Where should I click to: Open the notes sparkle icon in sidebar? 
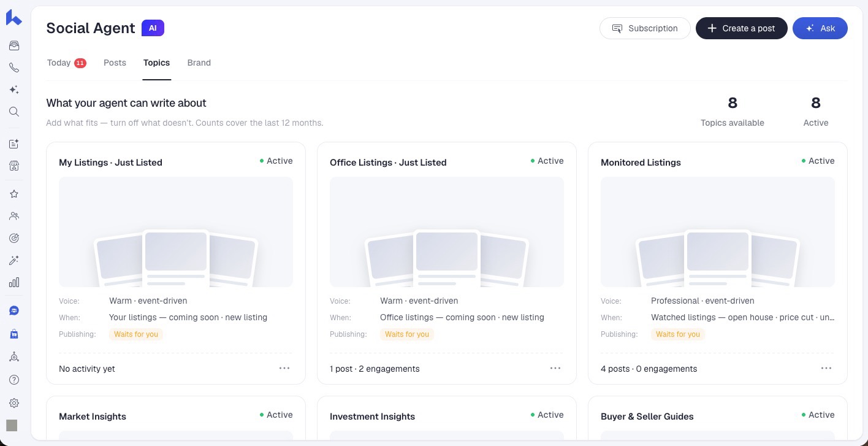[13, 144]
